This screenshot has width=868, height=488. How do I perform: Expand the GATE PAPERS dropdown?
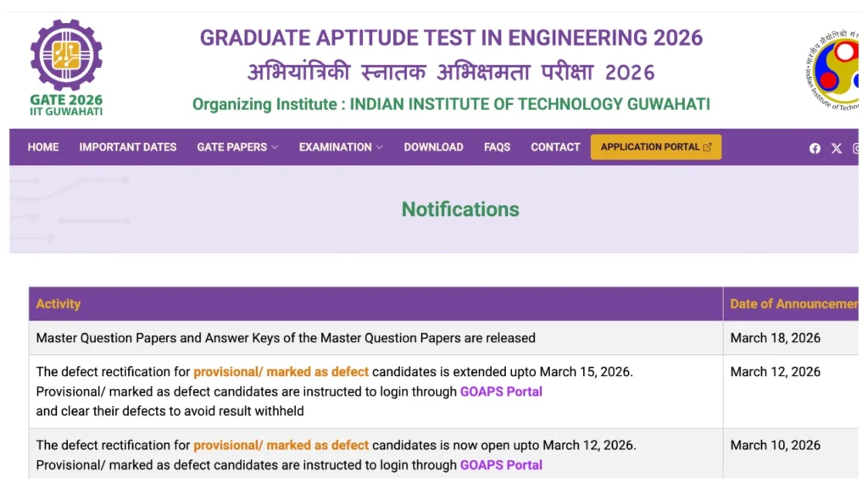[236, 147]
